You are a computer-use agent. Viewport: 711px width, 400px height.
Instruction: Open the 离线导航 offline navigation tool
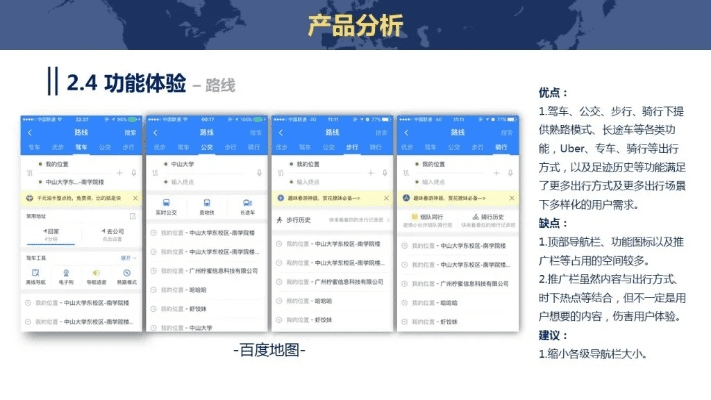(x=35, y=277)
